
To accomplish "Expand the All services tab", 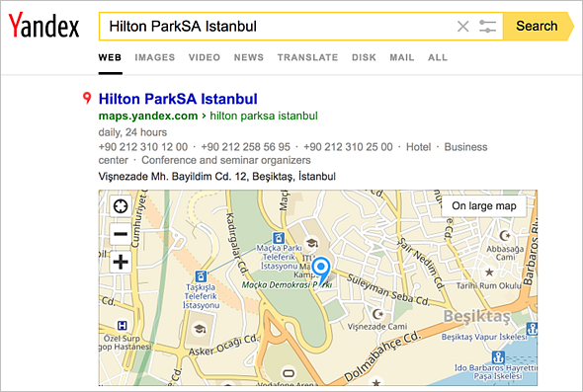I will [x=438, y=57].
